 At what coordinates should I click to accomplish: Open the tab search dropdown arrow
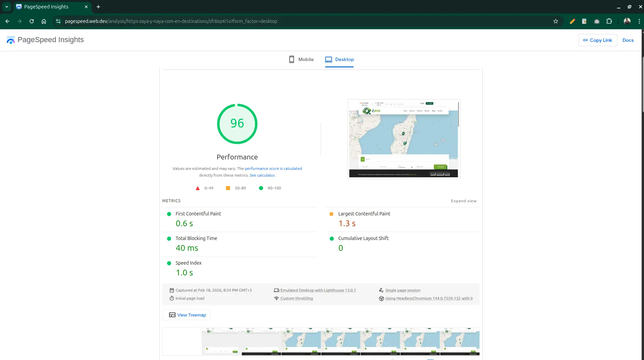click(7, 7)
